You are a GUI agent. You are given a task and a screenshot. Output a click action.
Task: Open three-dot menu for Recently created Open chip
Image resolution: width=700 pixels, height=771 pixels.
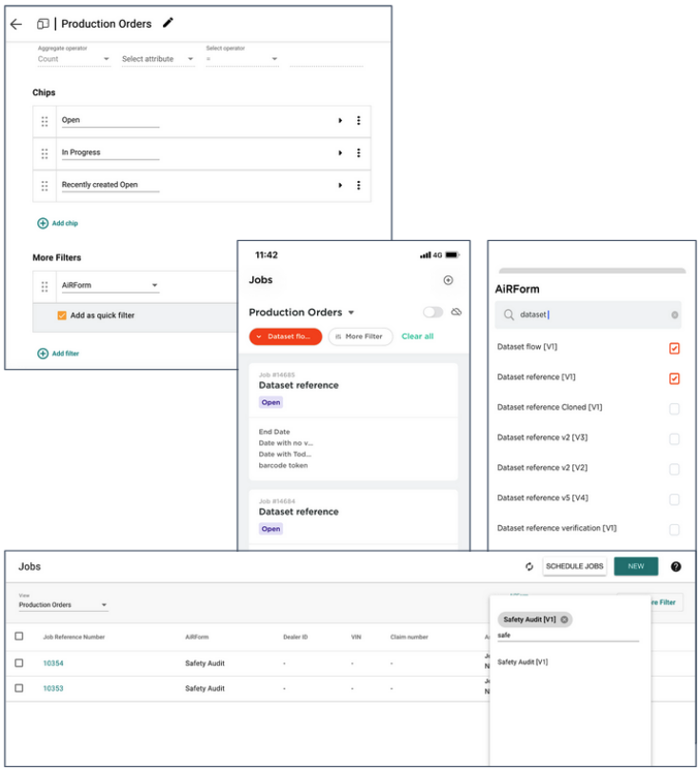(x=359, y=186)
